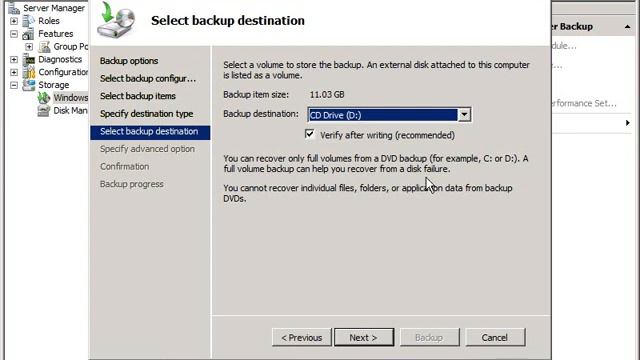Image resolution: width=640 pixels, height=360 pixels.
Task: Click the Backup destination label
Action: pos(261,114)
